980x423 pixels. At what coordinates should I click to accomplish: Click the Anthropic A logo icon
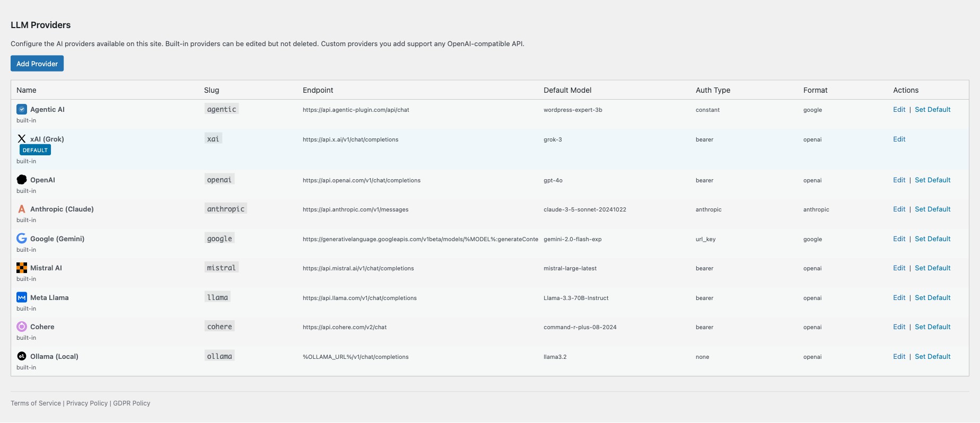click(x=22, y=209)
